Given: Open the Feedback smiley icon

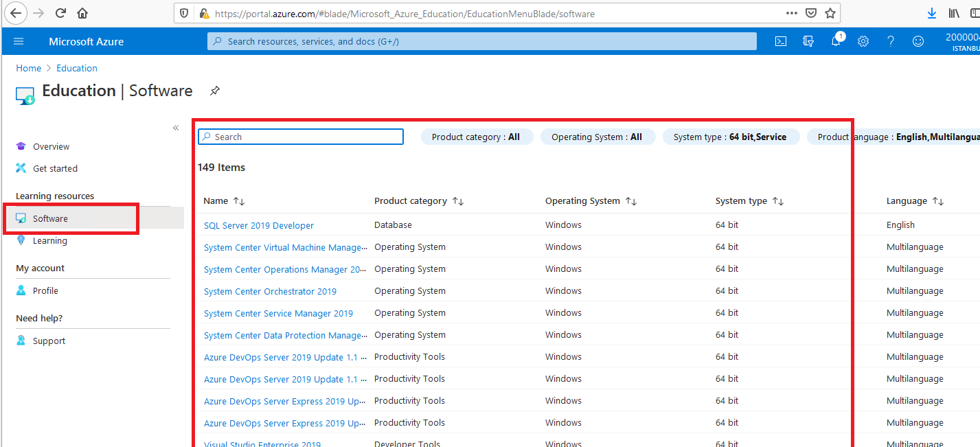Looking at the screenshot, I should pyautogui.click(x=918, y=41).
